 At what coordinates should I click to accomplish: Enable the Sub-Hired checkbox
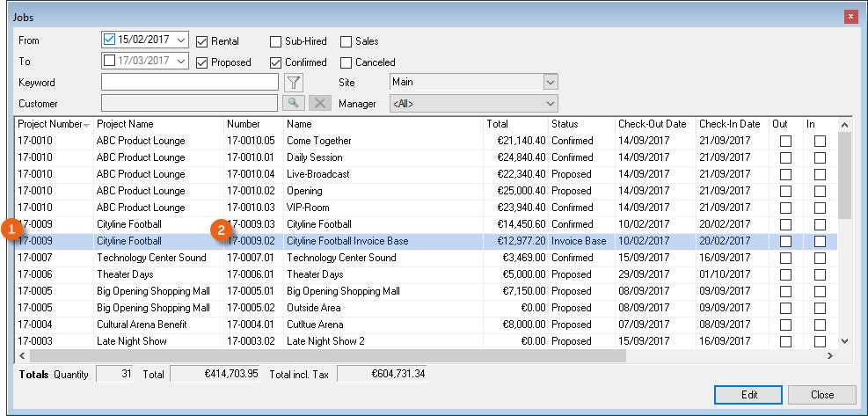pos(275,41)
